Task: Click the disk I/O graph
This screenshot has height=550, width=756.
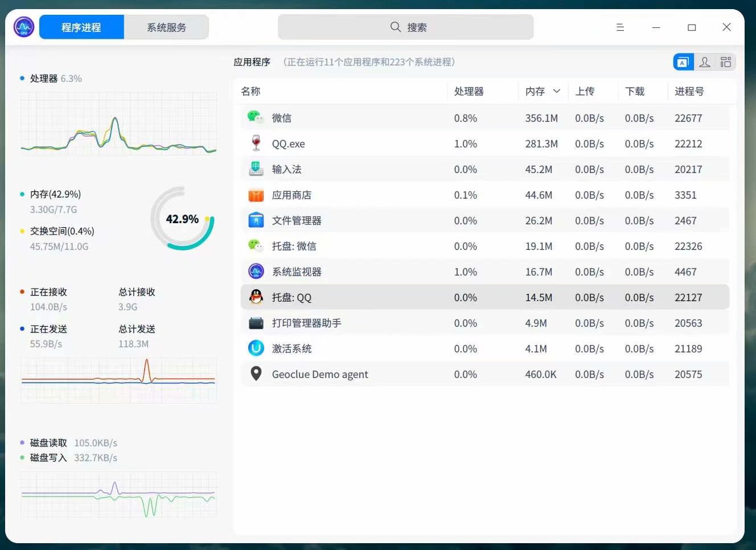Action: pyautogui.click(x=118, y=495)
